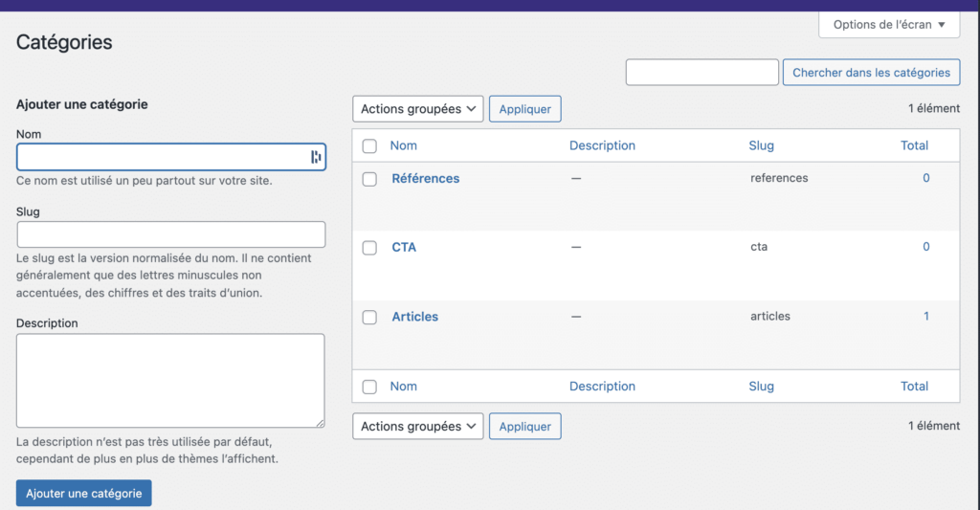The image size is (980, 510).
Task: Tick the checkbox beside CTA category
Action: tap(369, 248)
